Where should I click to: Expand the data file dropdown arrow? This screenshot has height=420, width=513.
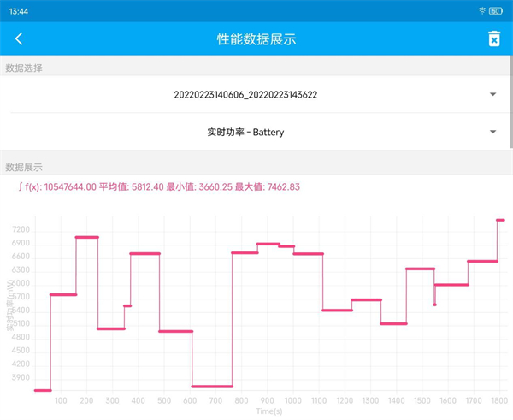point(492,94)
